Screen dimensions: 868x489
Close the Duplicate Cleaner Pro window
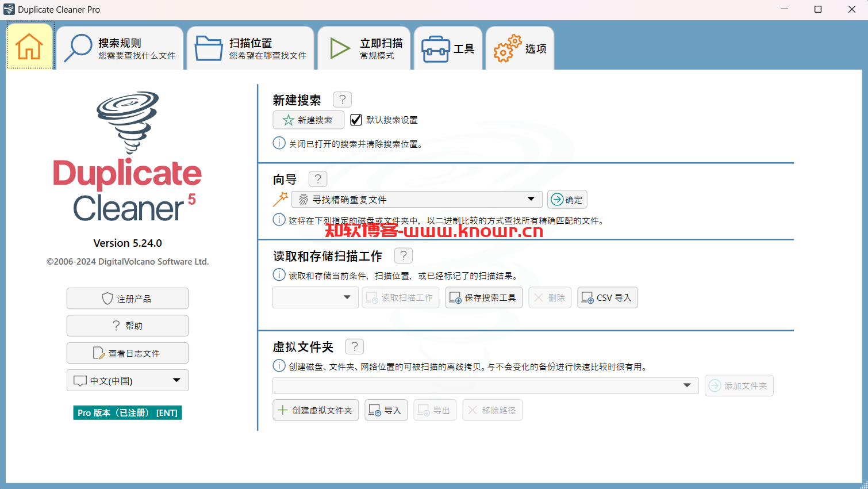tap(852, 9)
